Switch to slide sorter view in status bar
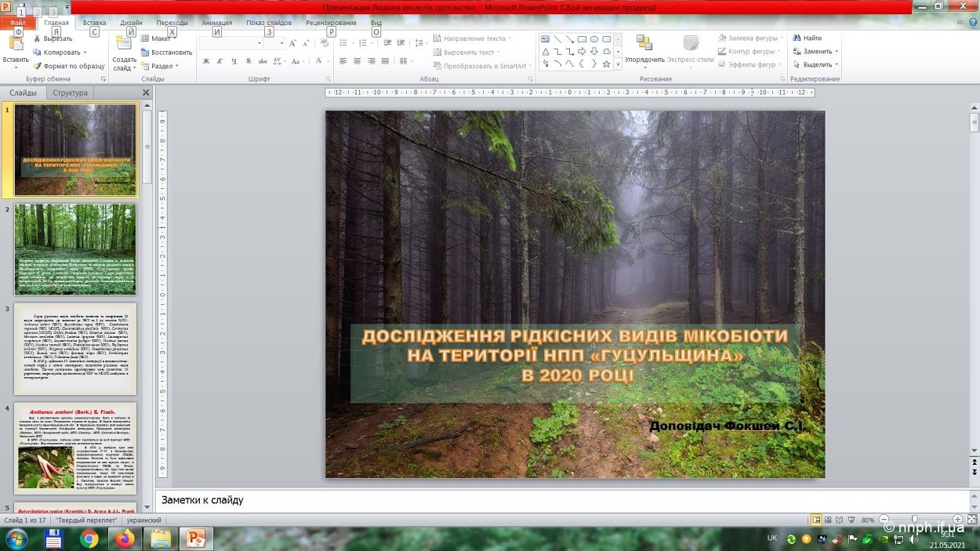 pyautogui.click(x=829, y=520)
